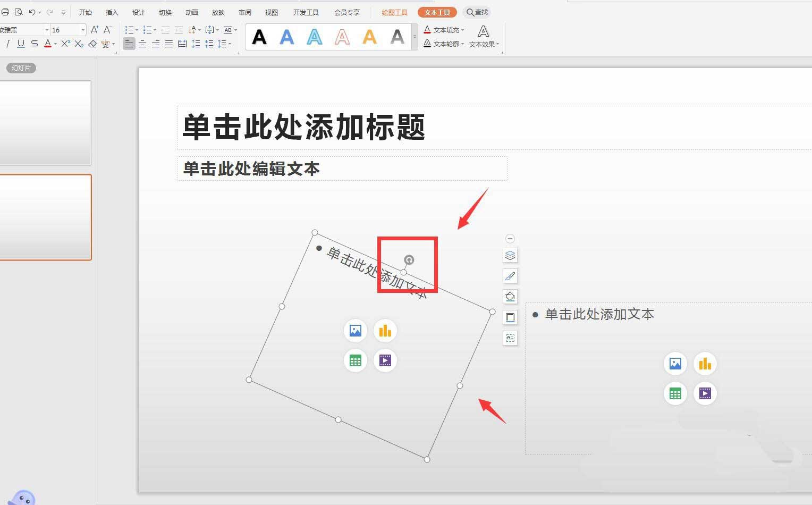The image size is (812, 505).
Task: Select the brush style icon in floating toolbar
Action: [x=510, y=276]
